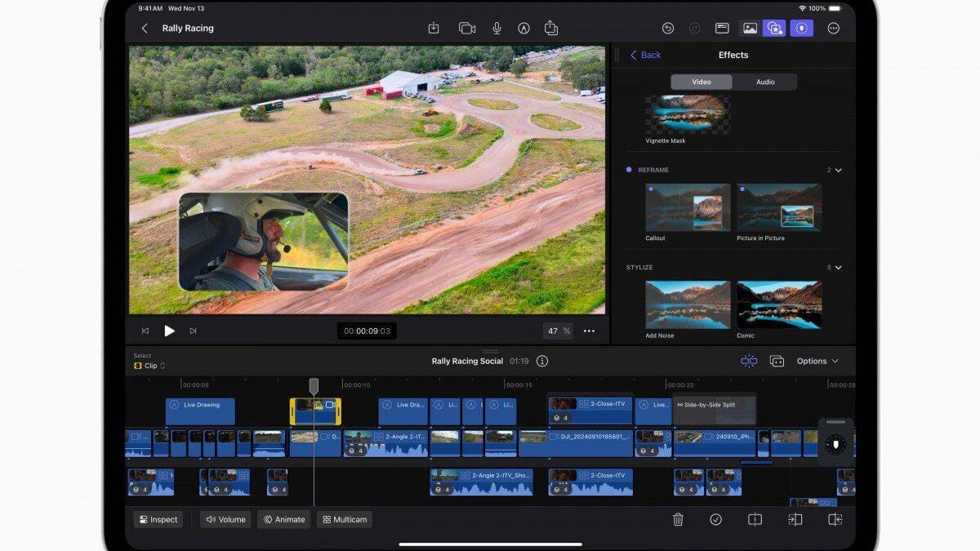980x551 pixels.
Task: Tap the share/export icon
Action: (x=551, y=28)
